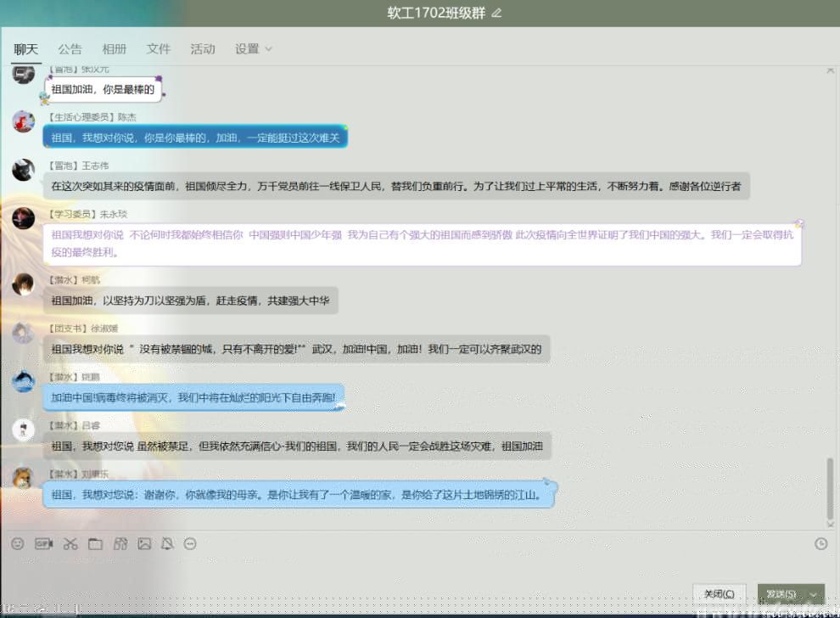This screenshot has height=618, width=840.
Task: Click the GIF sticker icon
Action: [x=43, y=543]
